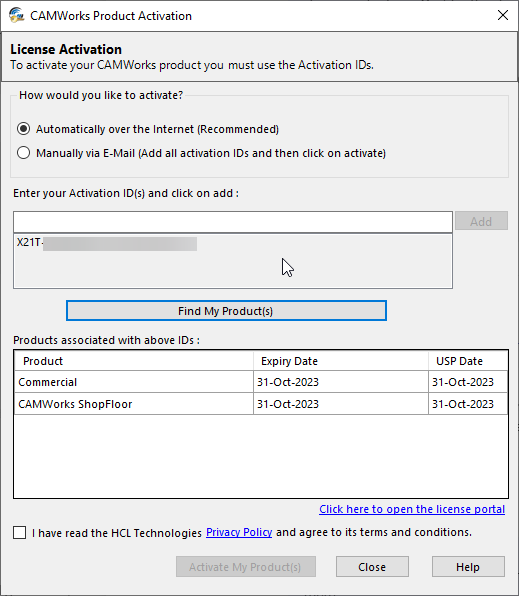
Task: Open the Privacy Policy link
Action: [239, 532]
